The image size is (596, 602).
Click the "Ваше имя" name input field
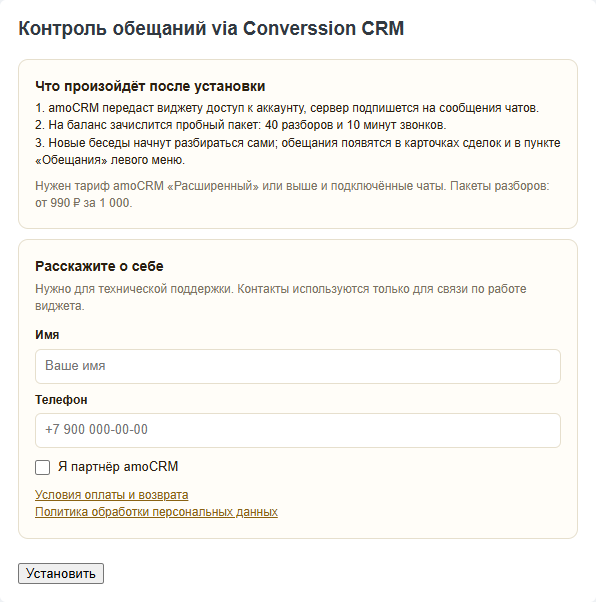click(298, 366)
